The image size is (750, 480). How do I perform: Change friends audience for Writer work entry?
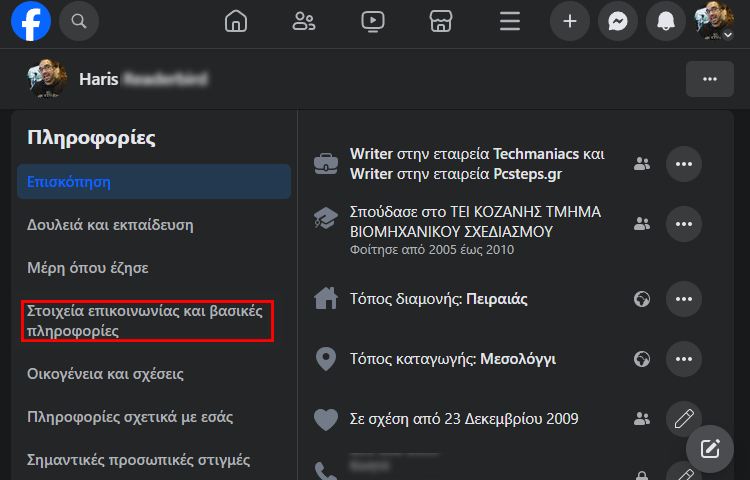642,164
